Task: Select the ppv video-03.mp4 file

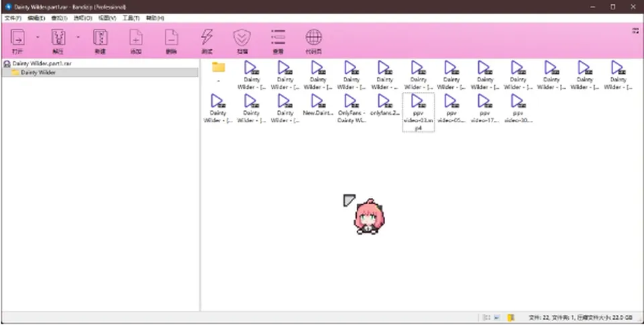Action: [x=418, y=112]
